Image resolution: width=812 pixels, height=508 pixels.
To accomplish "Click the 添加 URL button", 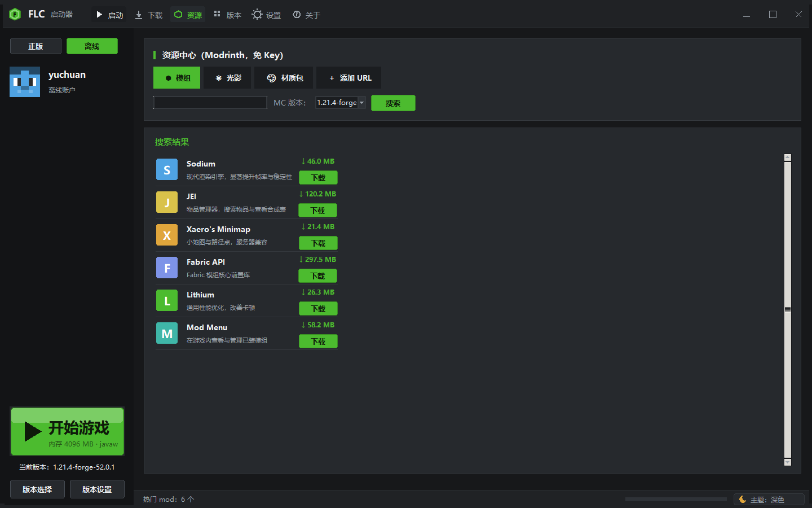I will (x=349, y=78).
